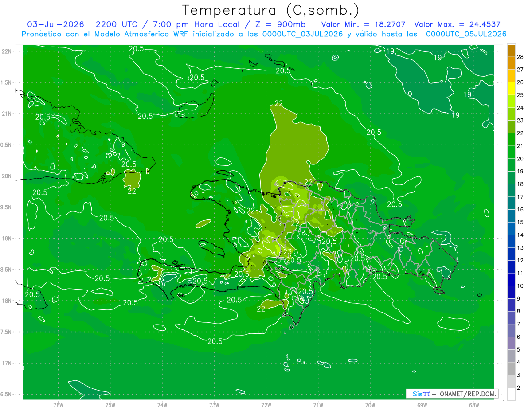Click the purple legend swatch between 6 and 7

511,331
